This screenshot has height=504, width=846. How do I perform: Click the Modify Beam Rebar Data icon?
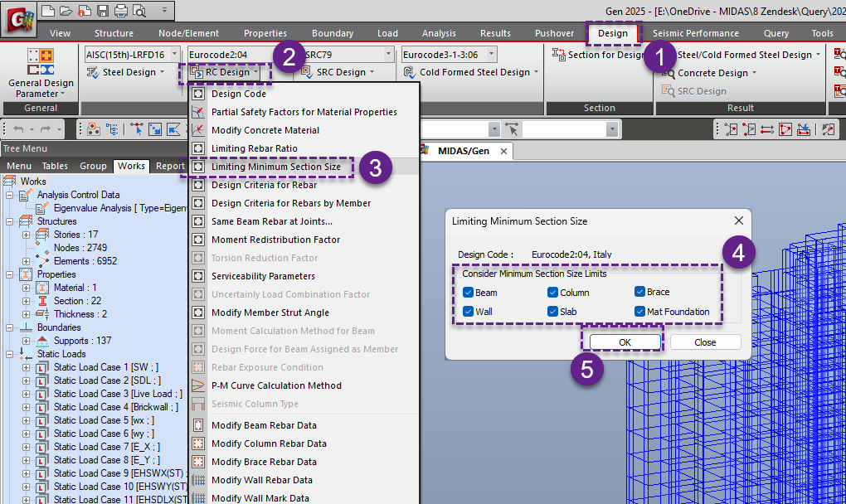coord(198,425)
